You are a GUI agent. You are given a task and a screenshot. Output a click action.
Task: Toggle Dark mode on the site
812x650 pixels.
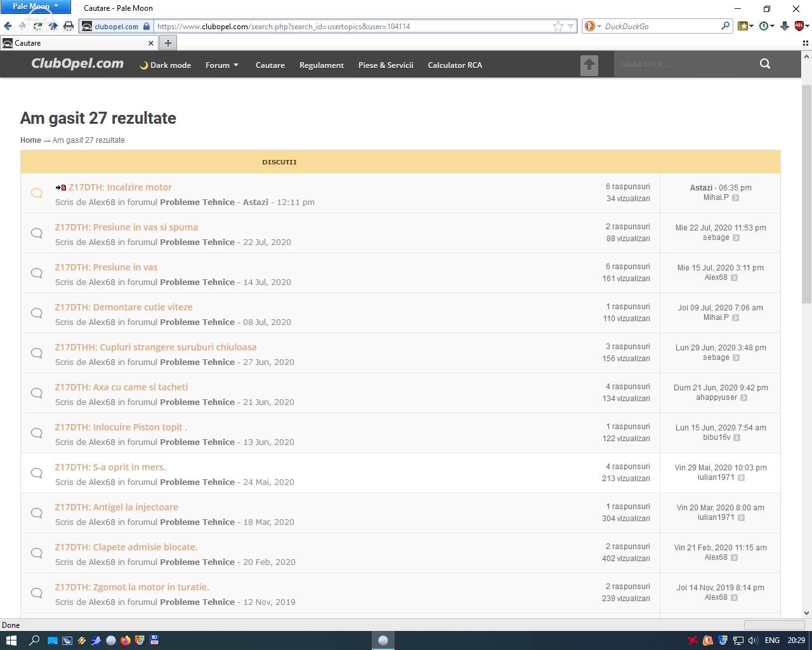[166, 65]
